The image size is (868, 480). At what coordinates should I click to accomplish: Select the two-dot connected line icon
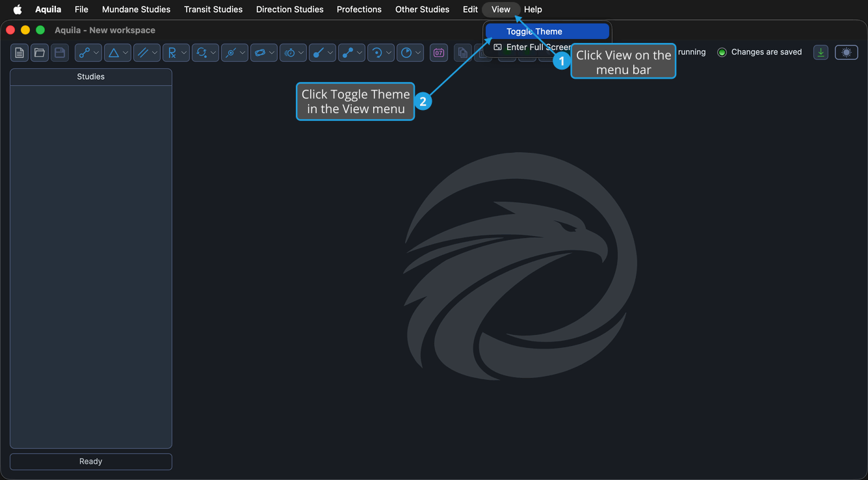click(348, 53)
